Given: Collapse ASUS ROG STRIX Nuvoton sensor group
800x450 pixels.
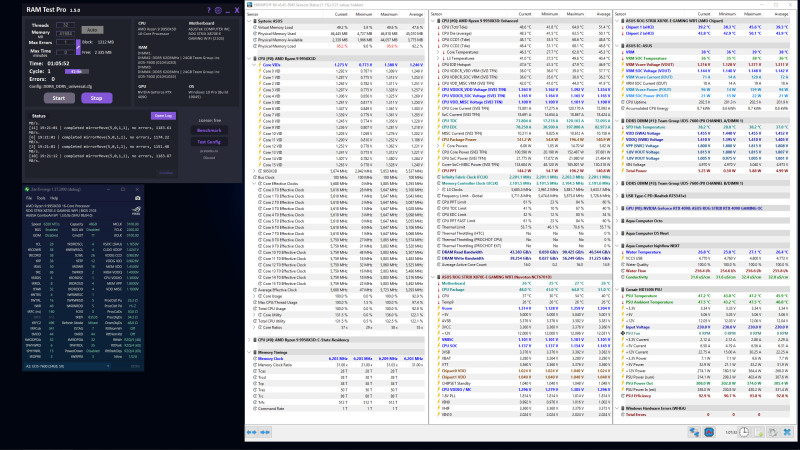Looking at the screenshot, I should click(433, 277).
